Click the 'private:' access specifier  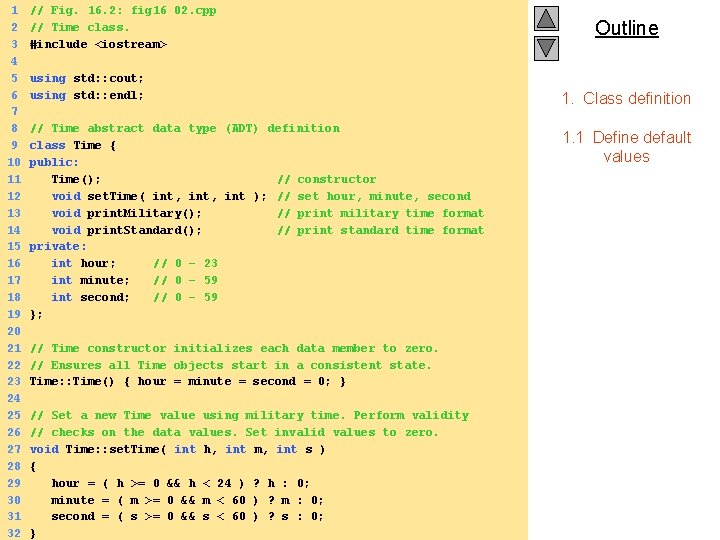pyautogui.click(x=57, y=247)
